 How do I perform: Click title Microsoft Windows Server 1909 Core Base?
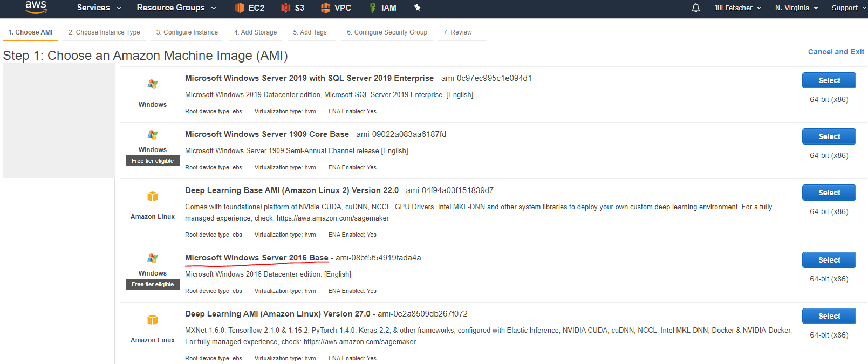[x=267, y=134]
